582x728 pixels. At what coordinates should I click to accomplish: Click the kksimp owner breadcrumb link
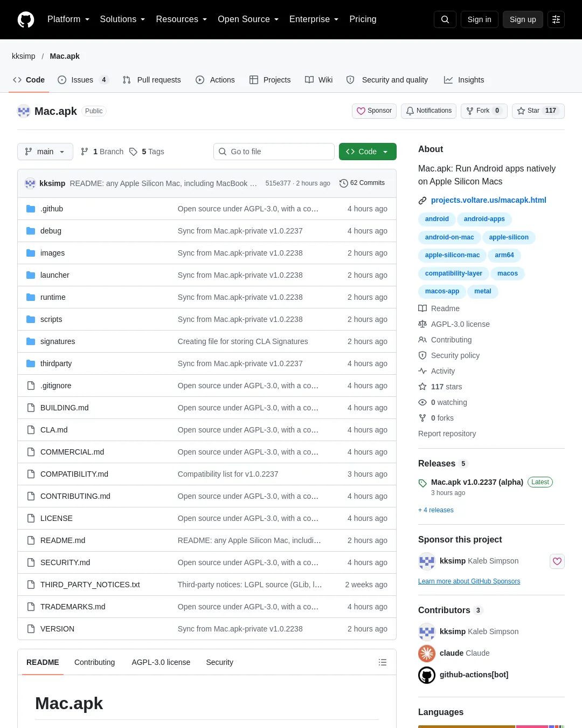pos(24,56)
